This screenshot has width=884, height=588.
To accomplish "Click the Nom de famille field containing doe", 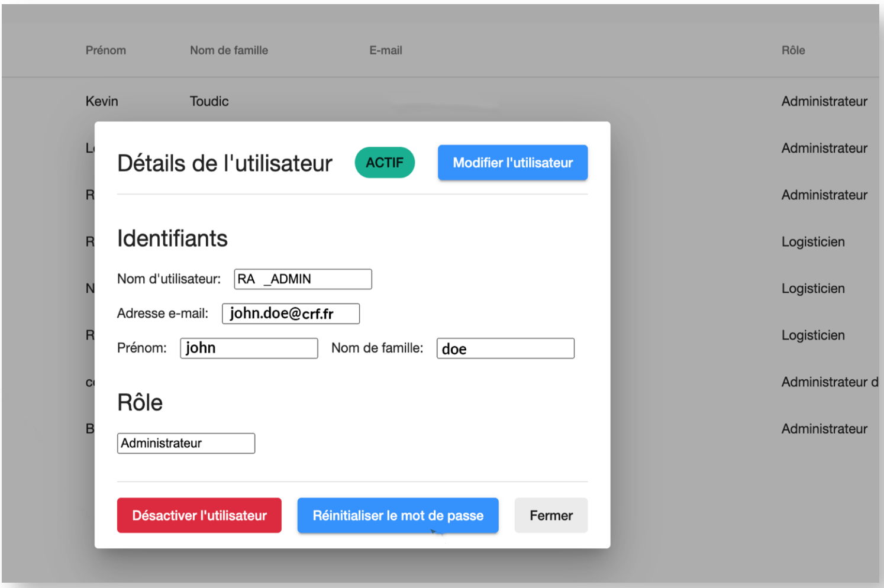I will point(505,348).
